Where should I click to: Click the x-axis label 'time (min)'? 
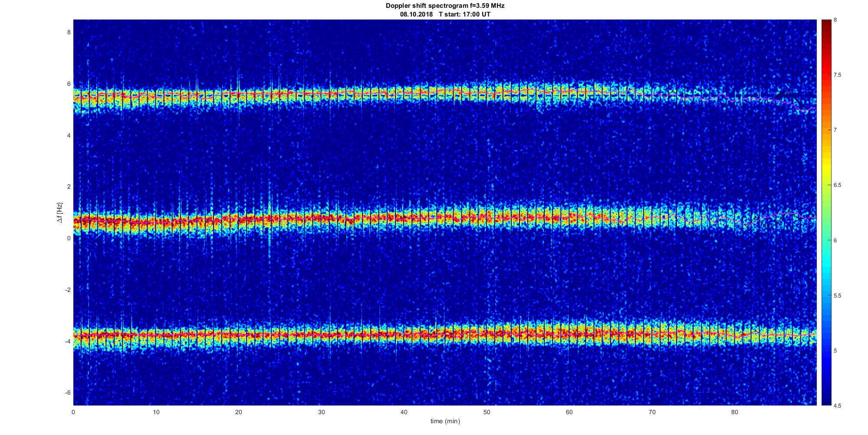(445, 421)
